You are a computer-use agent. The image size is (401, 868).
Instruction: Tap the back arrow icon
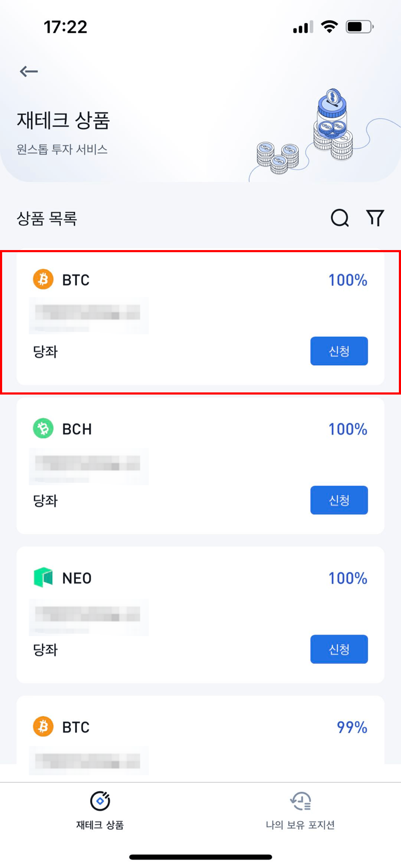click(29, 71)
